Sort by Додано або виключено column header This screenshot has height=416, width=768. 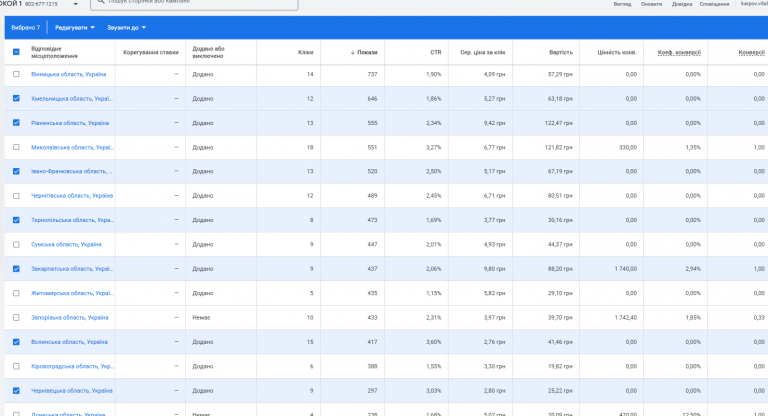(209, 52)
